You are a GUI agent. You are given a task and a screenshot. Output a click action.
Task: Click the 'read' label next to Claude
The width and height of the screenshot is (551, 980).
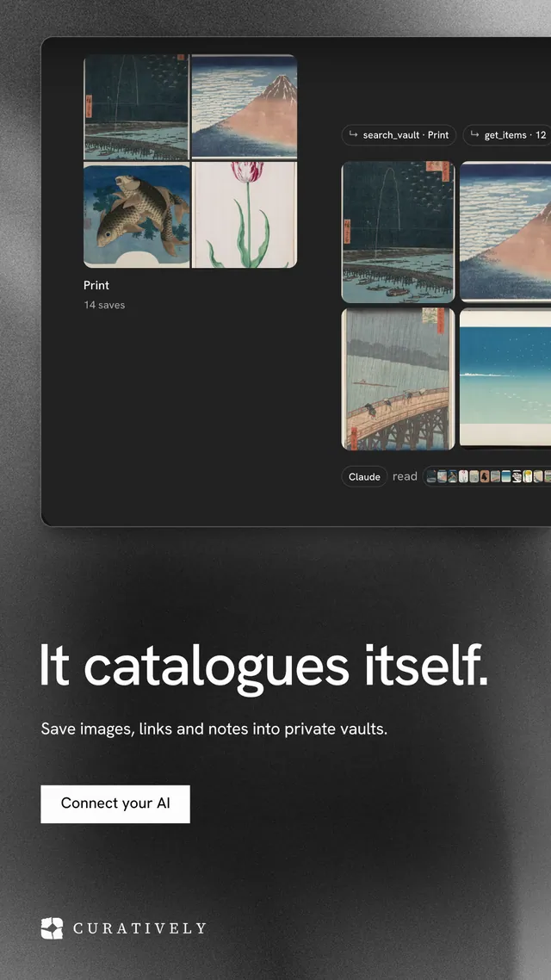[405, 476]
